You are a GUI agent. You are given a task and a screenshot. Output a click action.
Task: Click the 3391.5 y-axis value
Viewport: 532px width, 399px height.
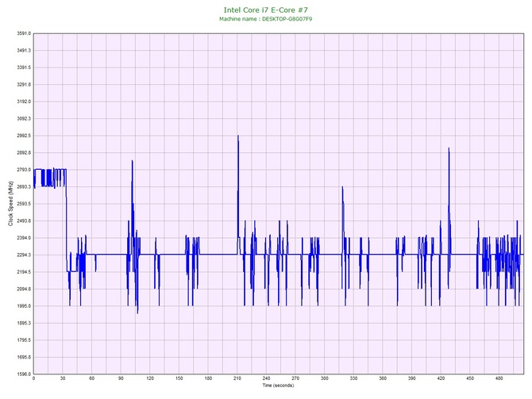pos(24,67)
